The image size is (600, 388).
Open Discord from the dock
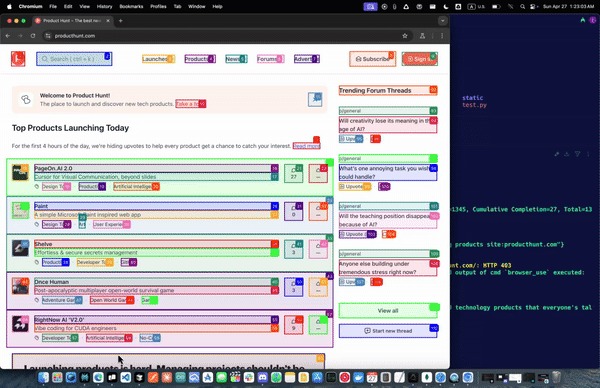(x=262, y=378)
